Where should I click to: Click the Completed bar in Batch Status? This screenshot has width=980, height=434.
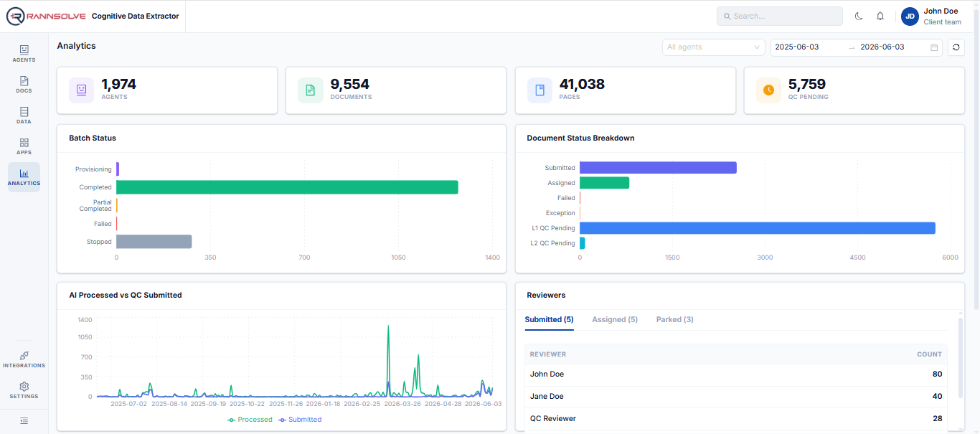(x=287, y=187)
